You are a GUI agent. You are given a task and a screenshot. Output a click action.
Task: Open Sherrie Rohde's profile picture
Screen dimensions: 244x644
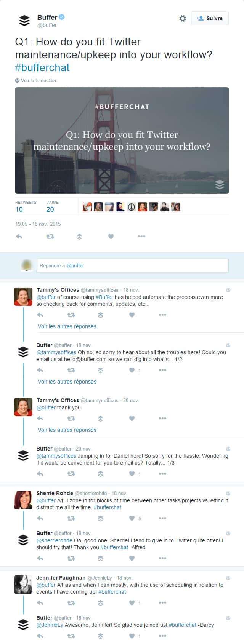[23, 500]
